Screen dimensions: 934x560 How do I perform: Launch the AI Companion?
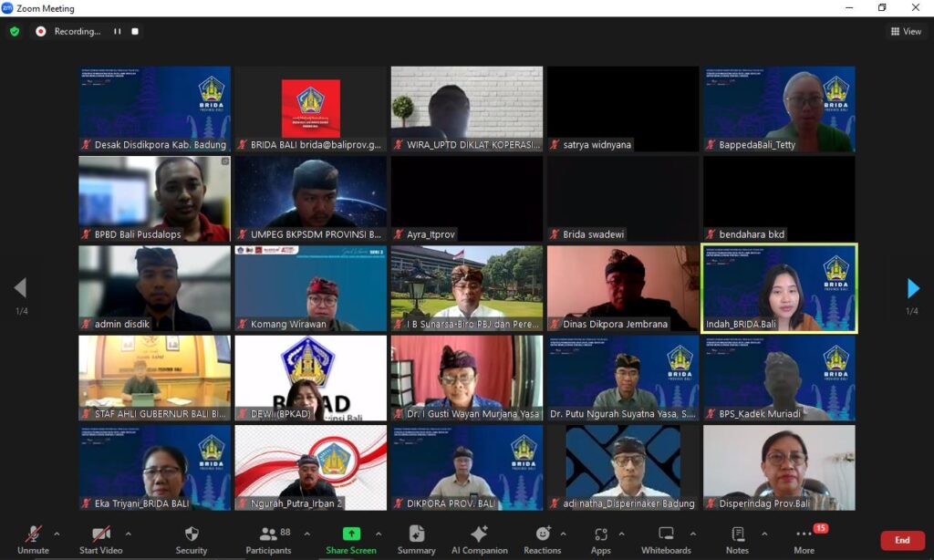(480, 540)
